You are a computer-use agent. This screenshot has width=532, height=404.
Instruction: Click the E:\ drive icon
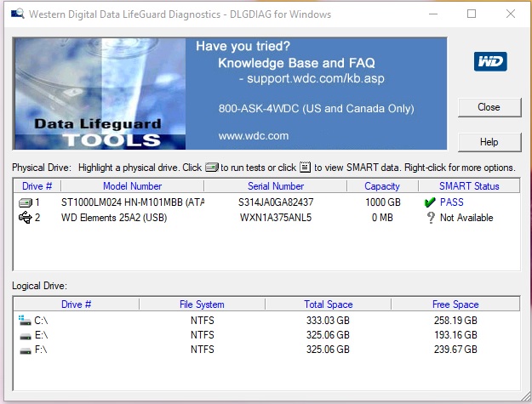[x=26, y=336]
